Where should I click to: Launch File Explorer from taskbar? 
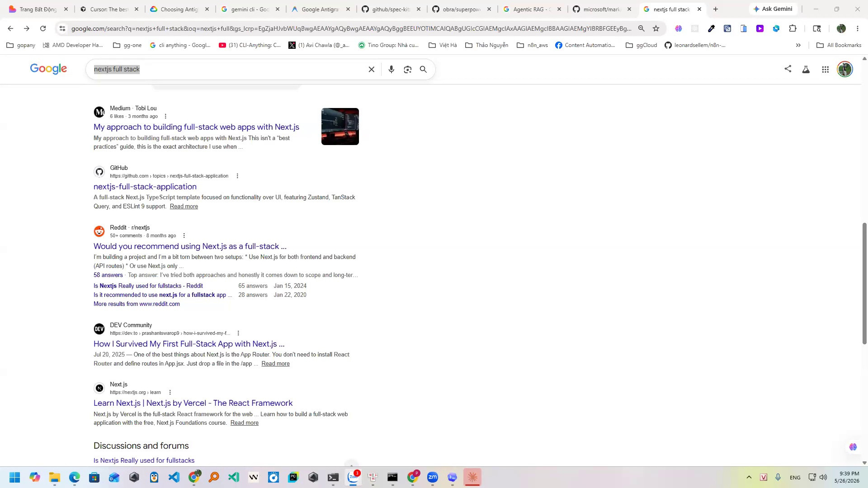55,478
